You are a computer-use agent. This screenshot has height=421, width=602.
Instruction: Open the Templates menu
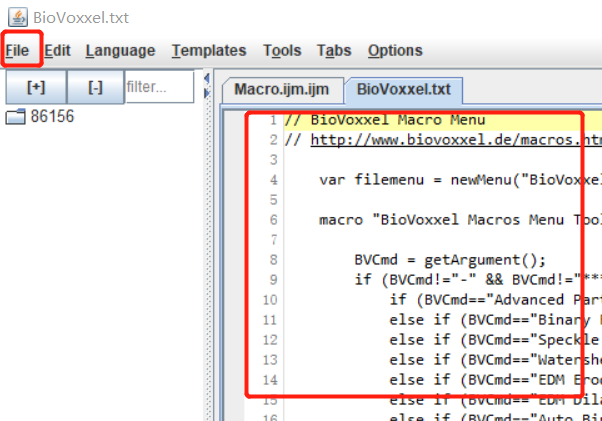click(209, 51)
